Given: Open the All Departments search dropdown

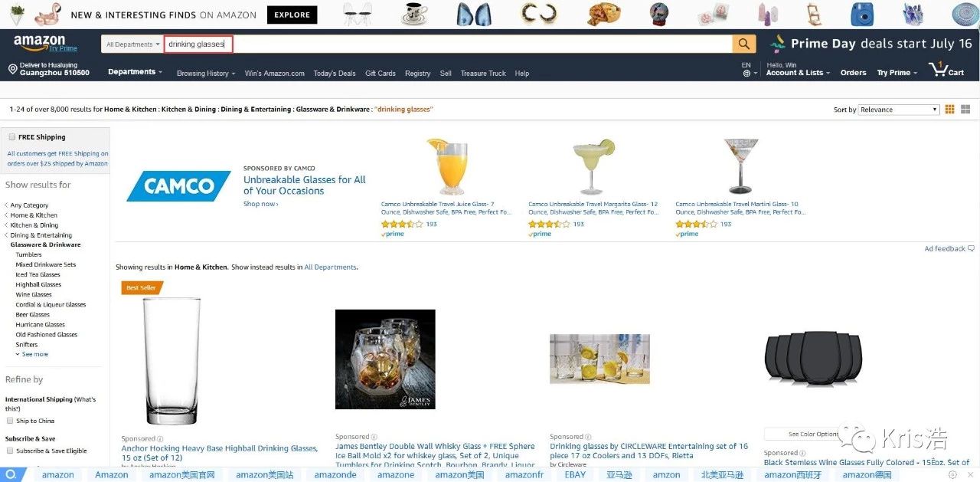Looking at the screenshot, I should pyautogui.click(x=132, y=44).
